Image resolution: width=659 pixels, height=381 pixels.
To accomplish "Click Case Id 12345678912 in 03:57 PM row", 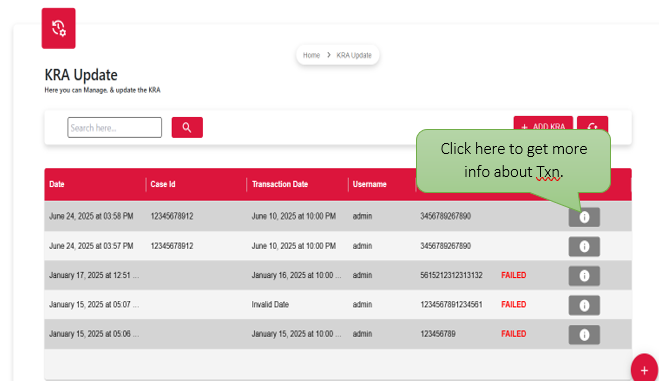I will 172,246.
